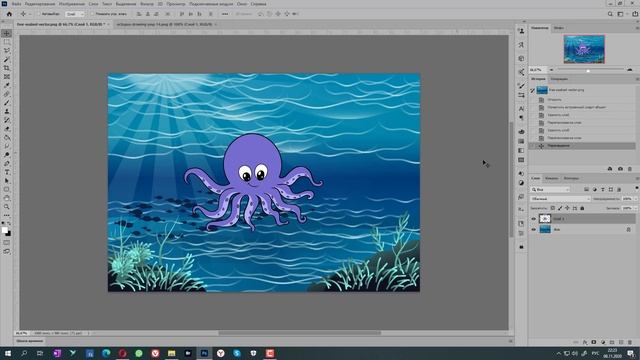Toggle lock all padlock in Layers panel
The width and height of the screenshot is (640, 360).
[x=582, y=208]
